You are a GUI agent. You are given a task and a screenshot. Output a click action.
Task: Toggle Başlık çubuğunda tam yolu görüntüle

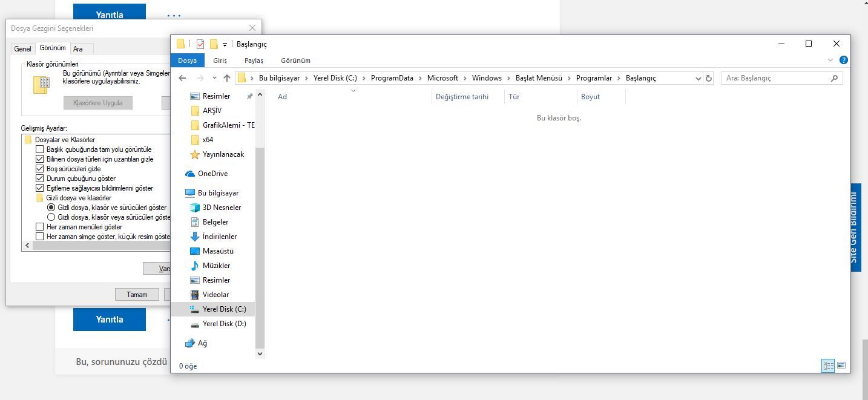click(x=40, y=149)
